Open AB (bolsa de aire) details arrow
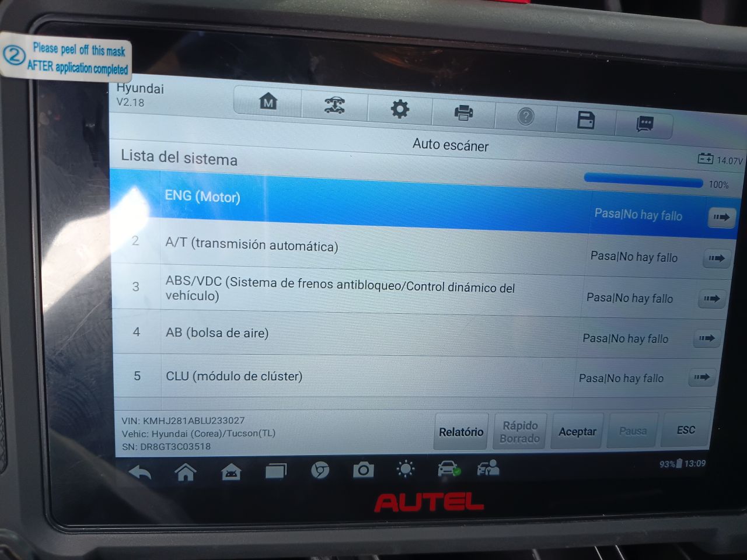This screenshot has height=560, width=747. click(x=707, y=338)
